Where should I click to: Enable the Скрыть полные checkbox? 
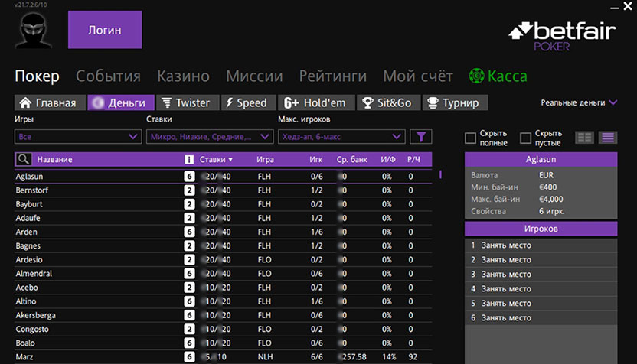[x=471, y=138]
